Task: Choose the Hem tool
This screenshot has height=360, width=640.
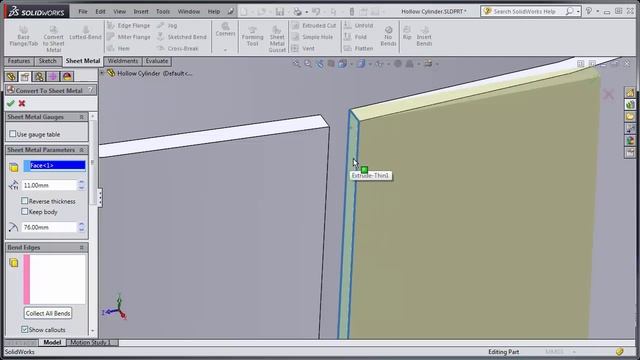Action: click(118, 48)
